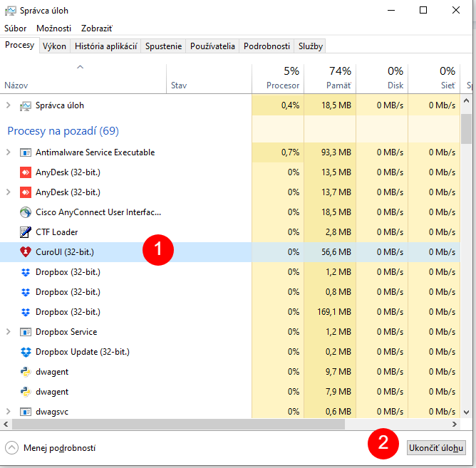Click the Procesy na pozadí (69) group heading

[63, 131]
